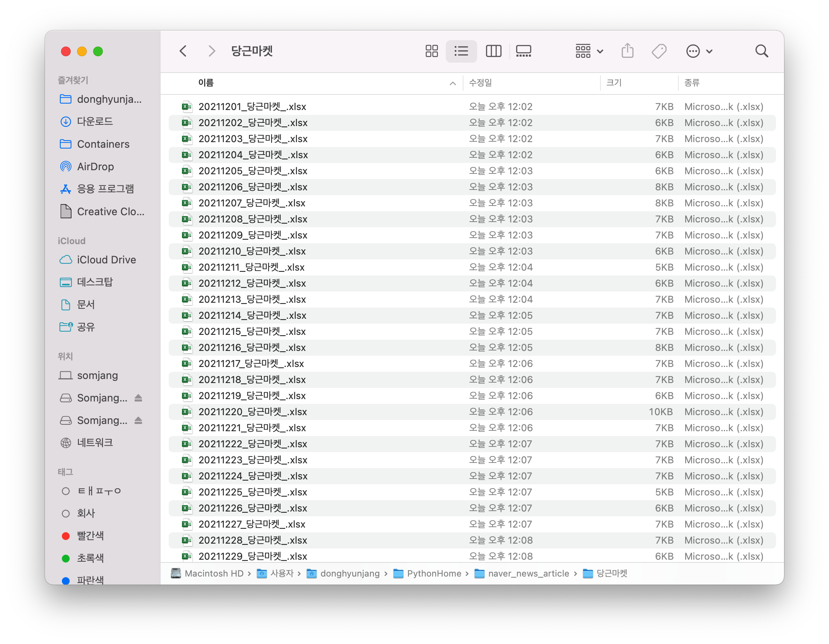Go to donghyunjang in path bar

tap(343, 573)
